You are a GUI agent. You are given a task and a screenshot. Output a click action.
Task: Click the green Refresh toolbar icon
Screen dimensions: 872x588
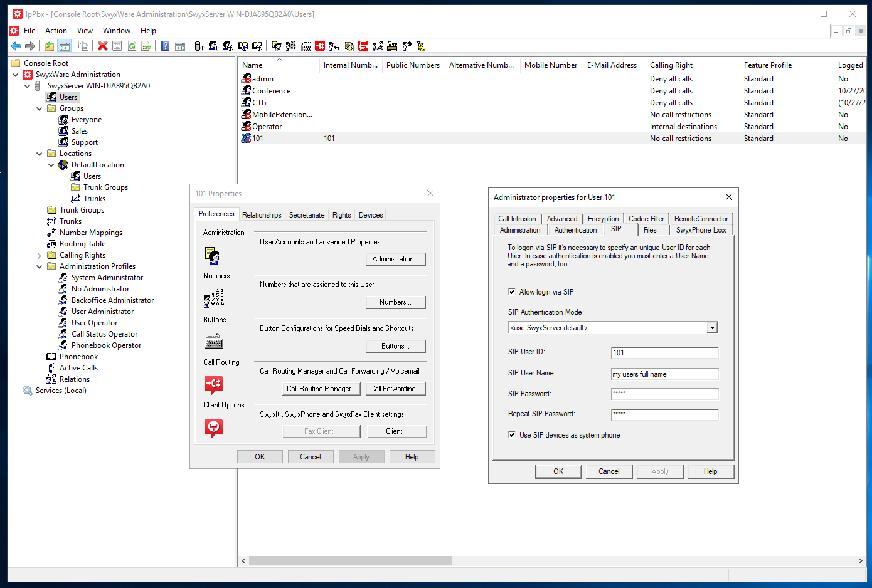tap(132, 46)
